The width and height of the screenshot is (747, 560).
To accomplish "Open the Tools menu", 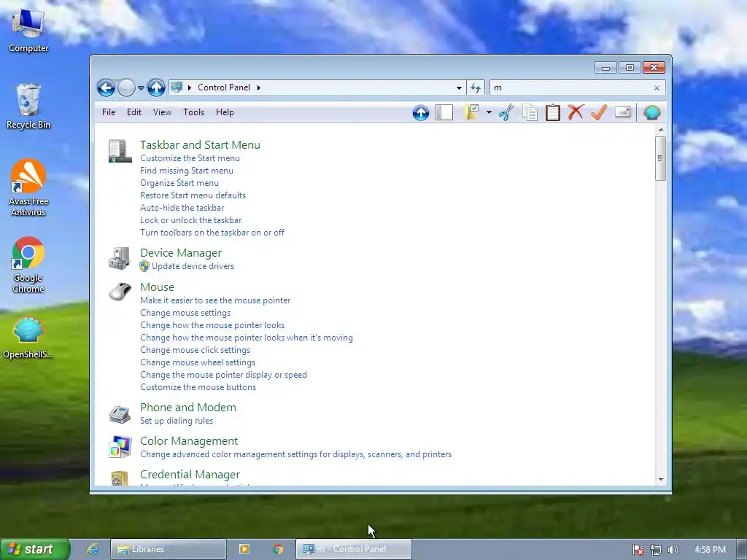I will tap(193, 112).
